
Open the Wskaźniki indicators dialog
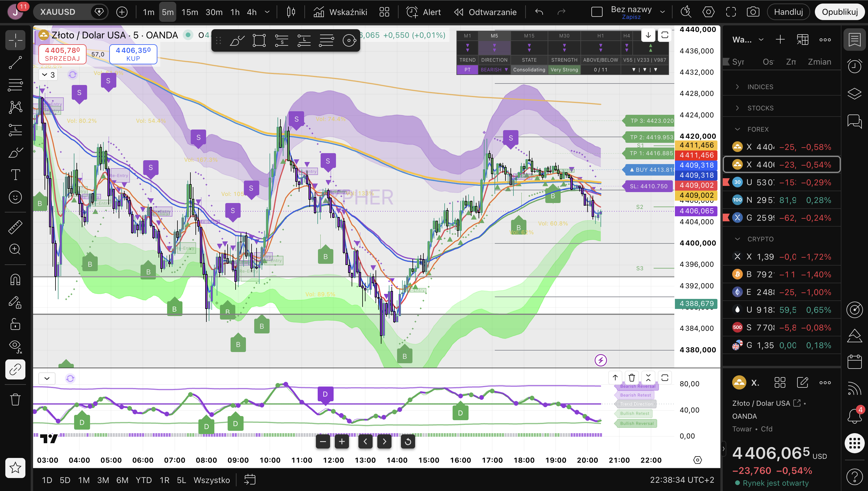(340, 12)
